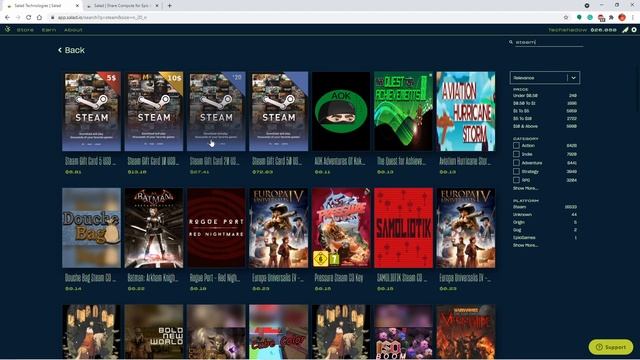
Task: Go Back to the previous page
Action: [71, 50]
